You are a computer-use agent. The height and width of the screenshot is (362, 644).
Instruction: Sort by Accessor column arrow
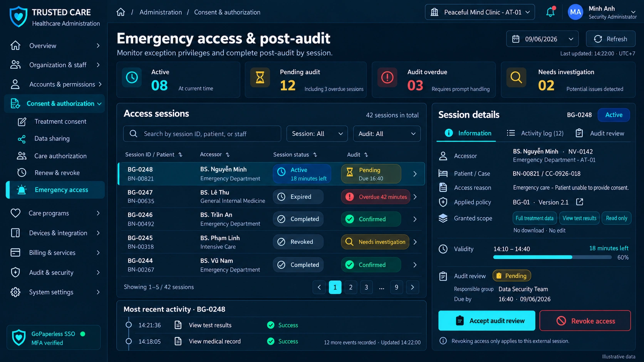pos(228,155)
